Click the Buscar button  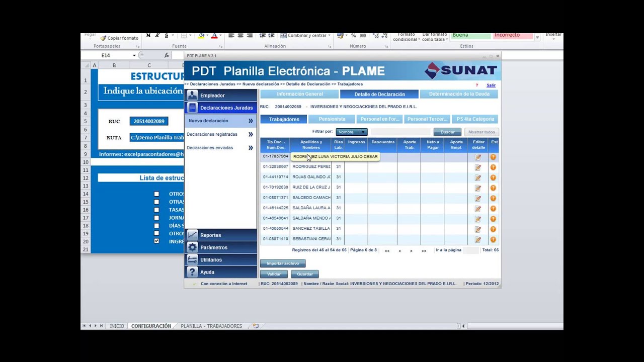click(x=447, y=132)
